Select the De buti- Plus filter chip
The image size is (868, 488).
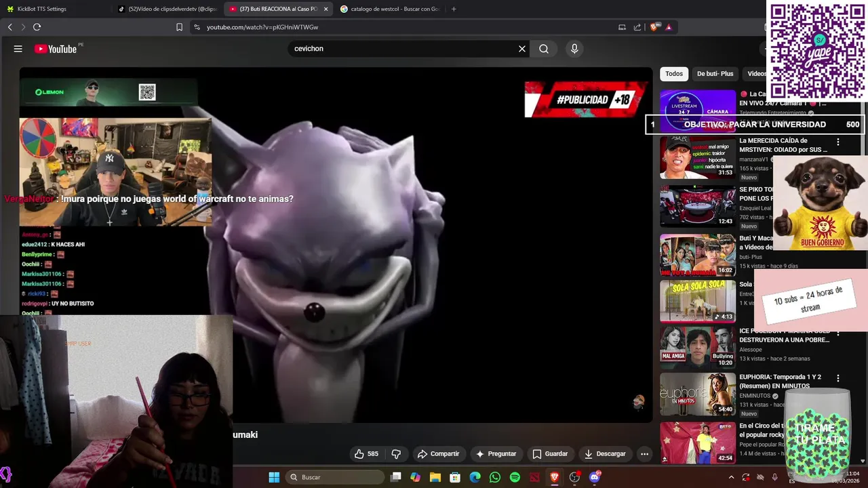(715, 73)
